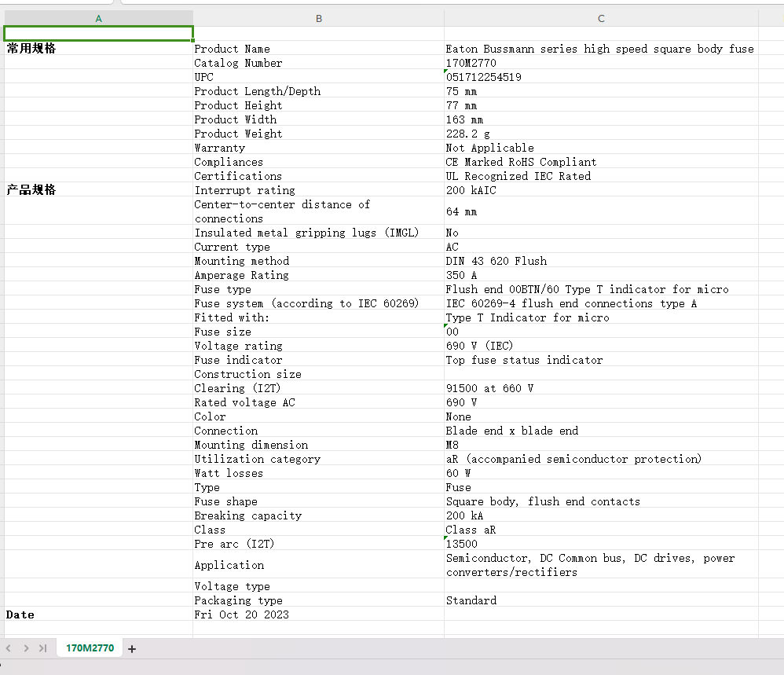The image size is (784, 675).
Task: Select cell 'Product Height'
Action: click(318, 105)
